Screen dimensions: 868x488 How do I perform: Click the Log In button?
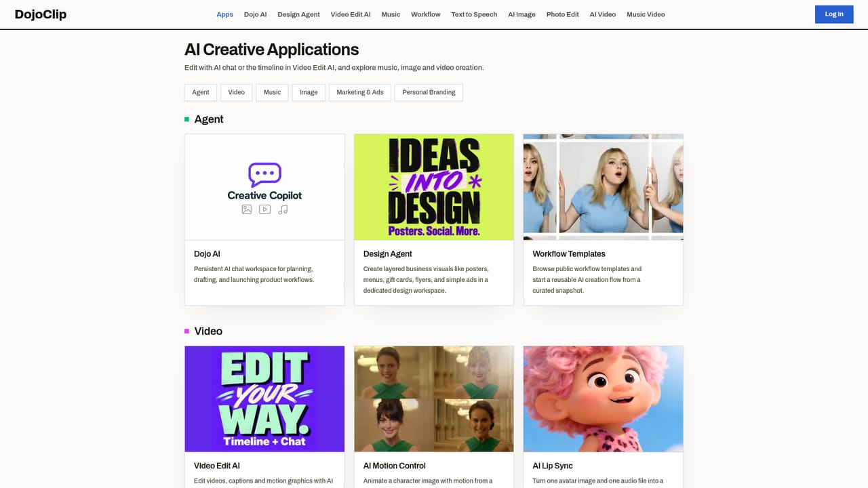(x=834, y=14)
